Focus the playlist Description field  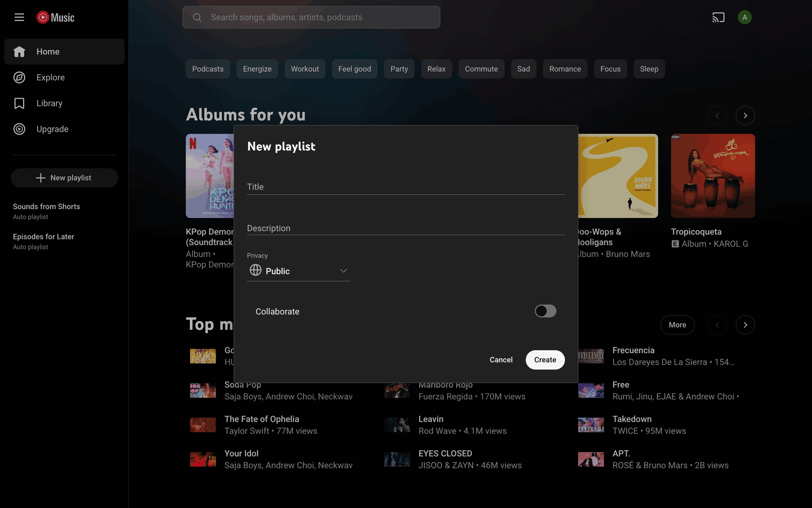(406, 228)
